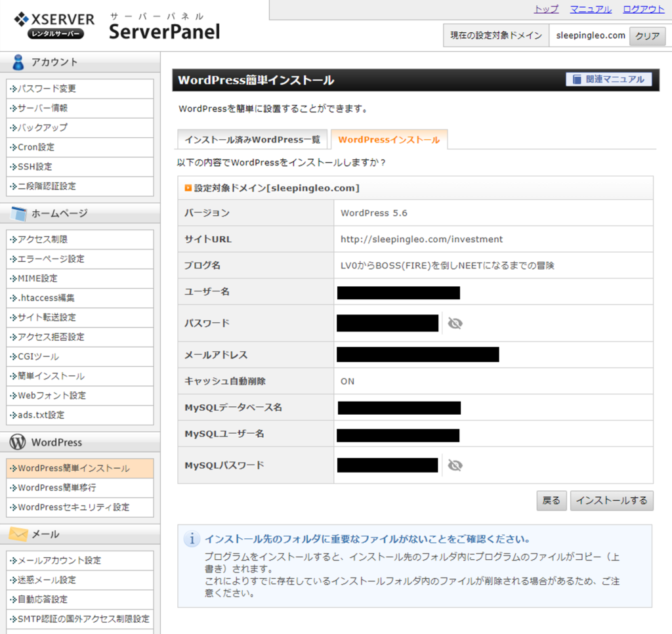Open WordPress簡単移行 menu item

[x=80, y=488]
